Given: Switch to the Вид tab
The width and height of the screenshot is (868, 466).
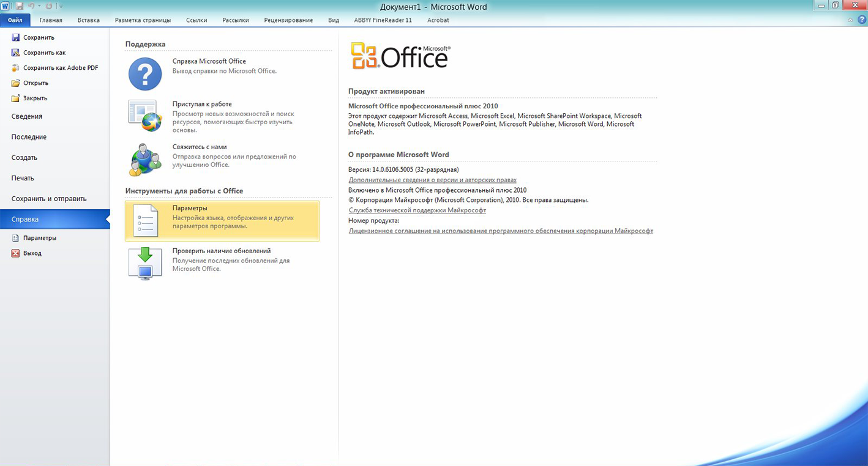Looking at the screenshot, I should [x=334, y=20].
